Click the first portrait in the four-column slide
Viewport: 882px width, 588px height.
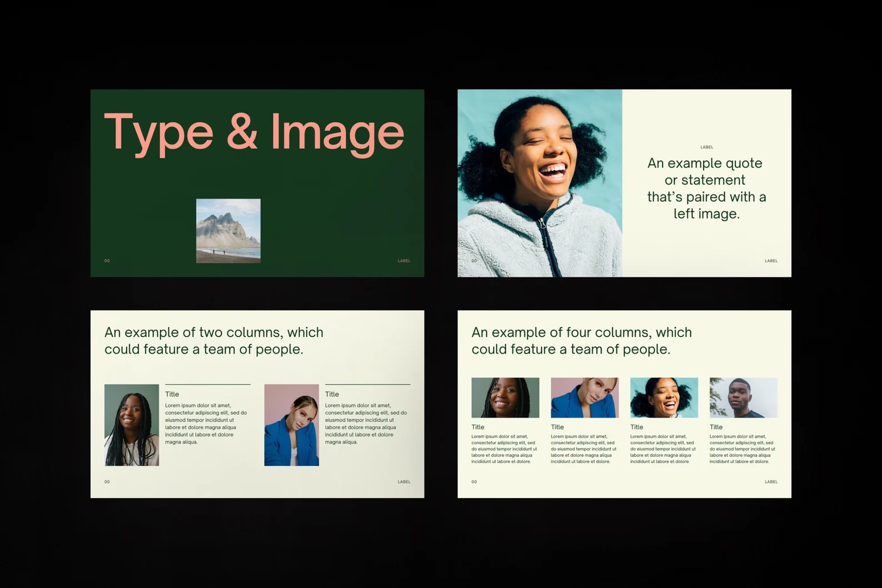click(505, 398)
